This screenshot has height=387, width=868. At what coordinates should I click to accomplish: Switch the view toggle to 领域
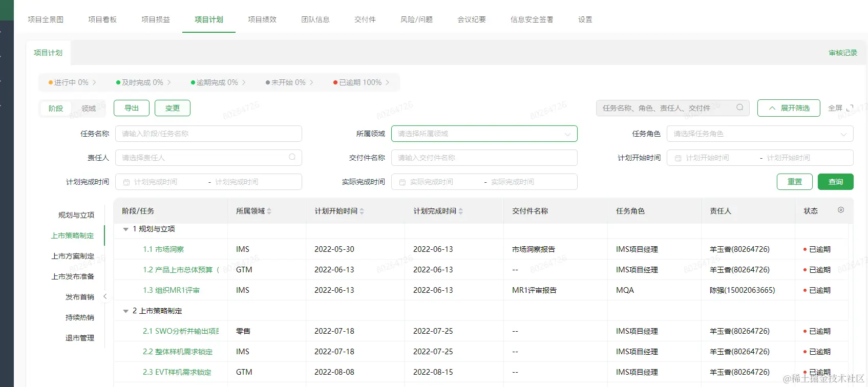point(89,108)
